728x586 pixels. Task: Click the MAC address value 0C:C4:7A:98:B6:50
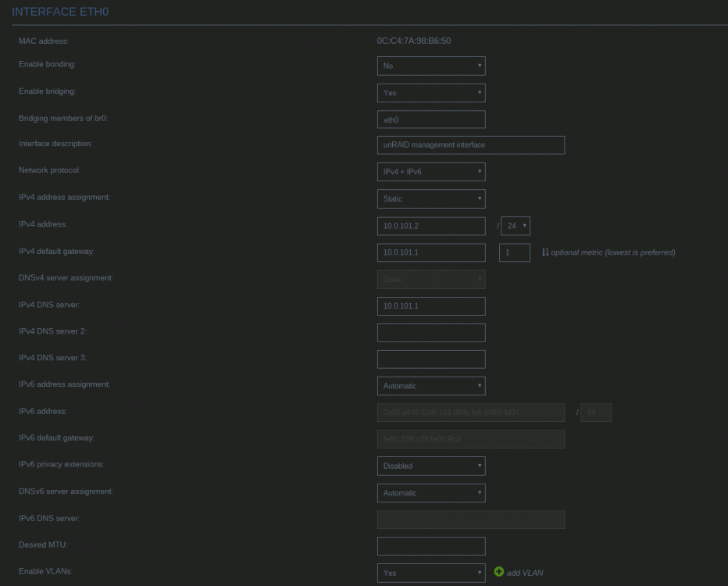point(414,41)
